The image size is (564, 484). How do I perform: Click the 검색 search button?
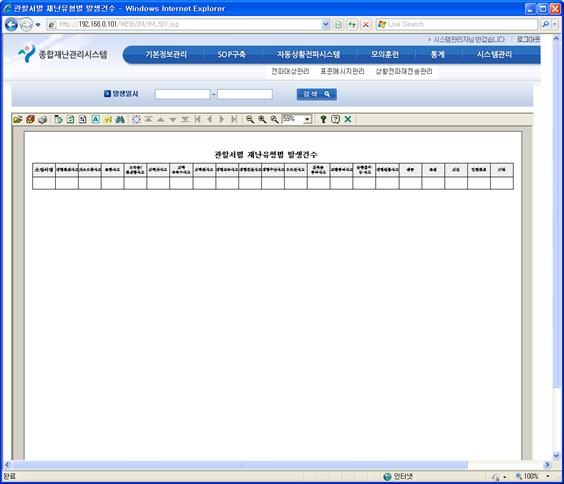[x=317, y=94]
